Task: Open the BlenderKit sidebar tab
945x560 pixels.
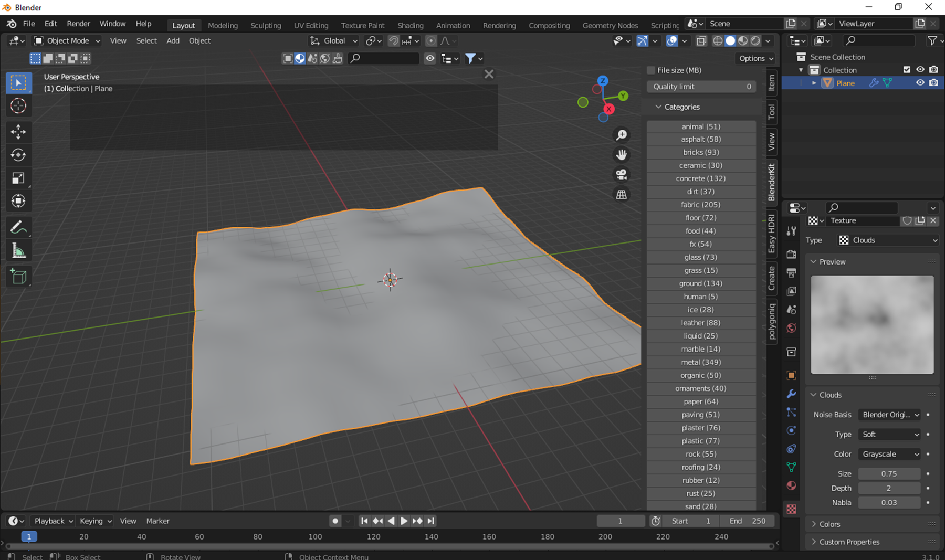Action: coord(771,182)
